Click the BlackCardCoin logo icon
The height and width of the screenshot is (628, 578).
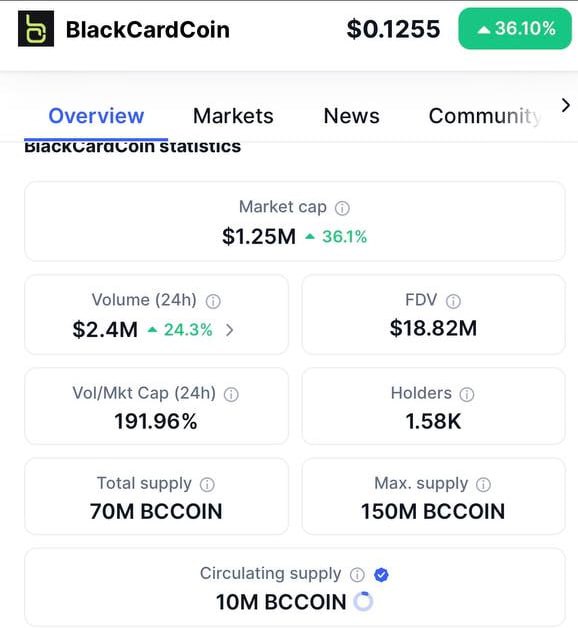pos(36,29)
